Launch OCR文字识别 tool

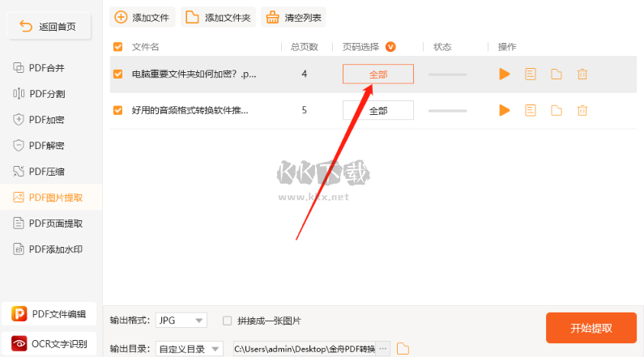(x=49, y=343)
